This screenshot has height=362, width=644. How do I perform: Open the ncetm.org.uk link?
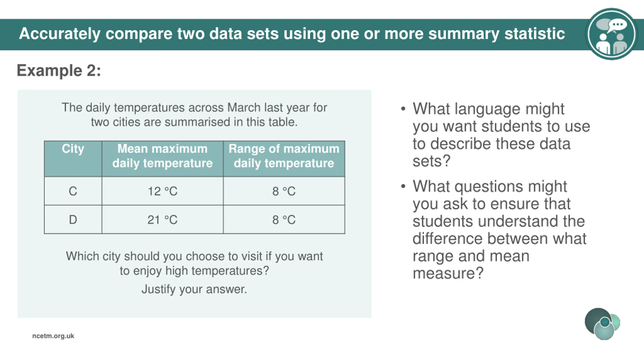click(x=53, y=336)
